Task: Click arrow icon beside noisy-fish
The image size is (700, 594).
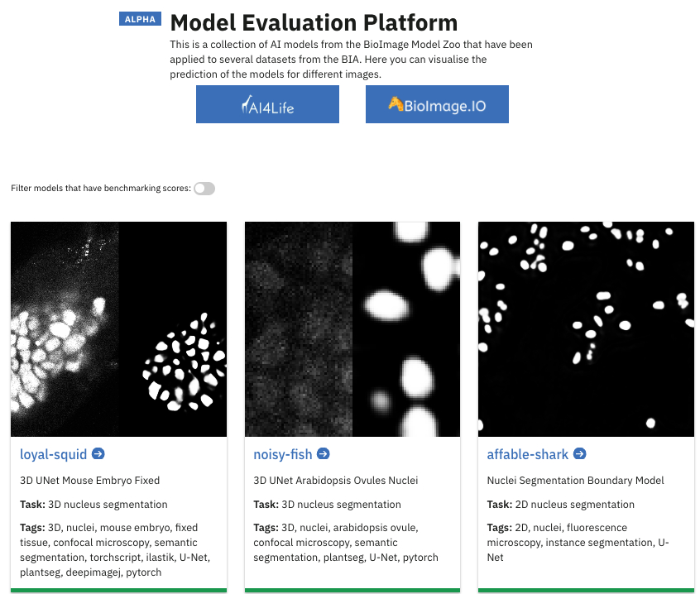Action: click(324, 454)
